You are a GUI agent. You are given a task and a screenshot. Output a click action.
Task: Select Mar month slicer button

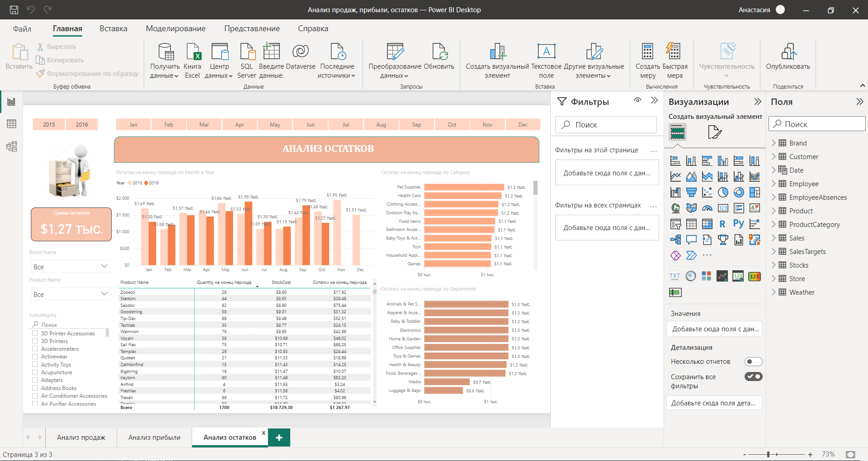tap(204, 125)
